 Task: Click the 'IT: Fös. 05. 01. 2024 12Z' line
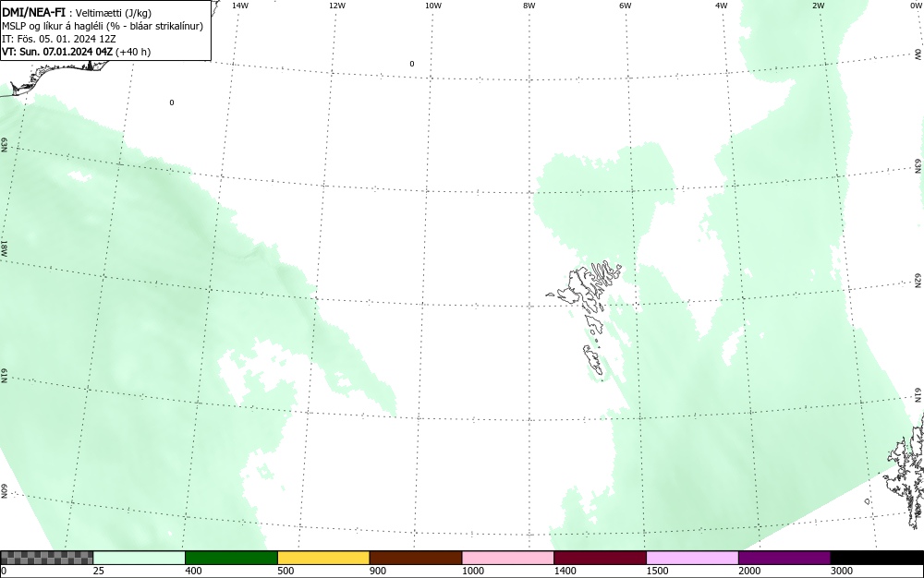(59, 39)
